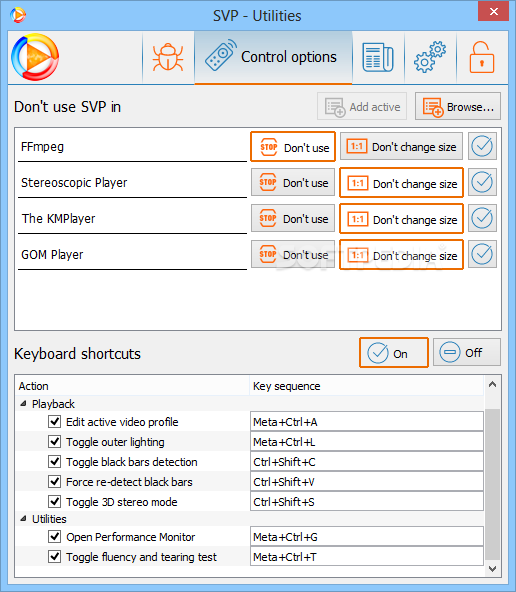516x592 pixels.
Task: Select the Stereoscopic Player entry name
Action: (132, 182)
